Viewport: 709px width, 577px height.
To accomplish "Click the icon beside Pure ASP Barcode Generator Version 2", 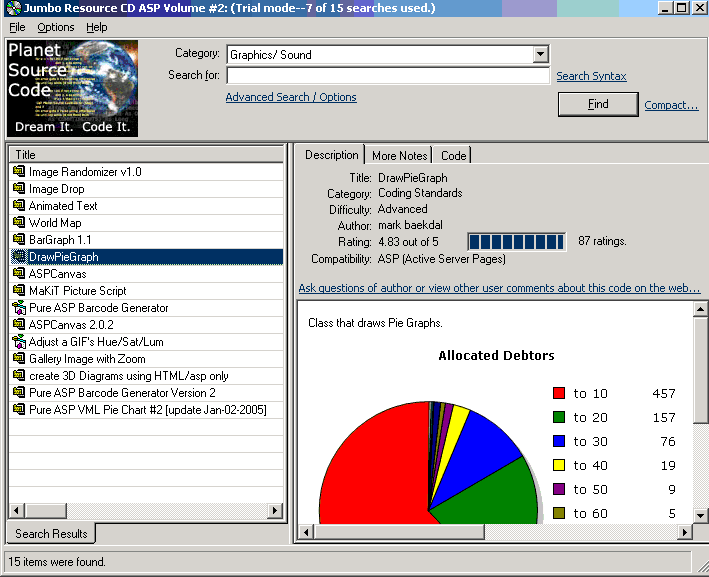I will 19,393.
